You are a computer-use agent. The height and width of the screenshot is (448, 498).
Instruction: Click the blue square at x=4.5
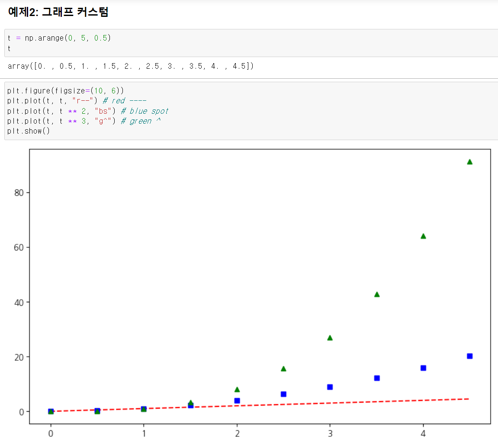470,356
